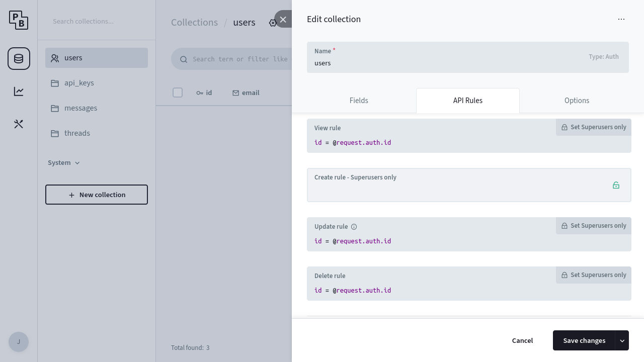Click the green unlock icon on Create rule
Viewport: 644px width, 362px height.
click(616, 185)
